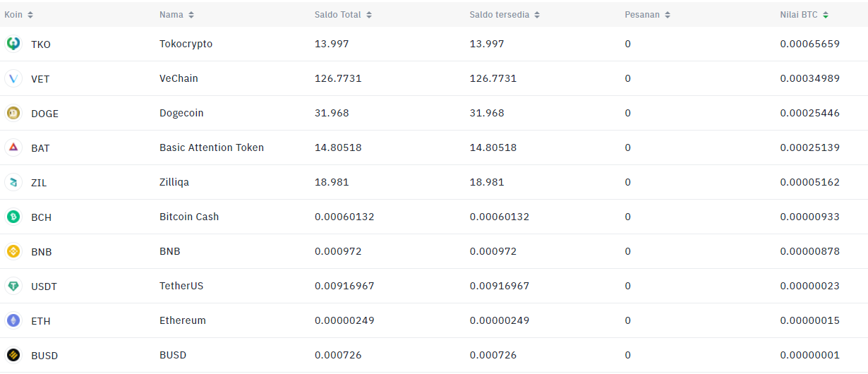868x374 pixels.
Task: Sort by the Nama column header
Action: [176, 15]
